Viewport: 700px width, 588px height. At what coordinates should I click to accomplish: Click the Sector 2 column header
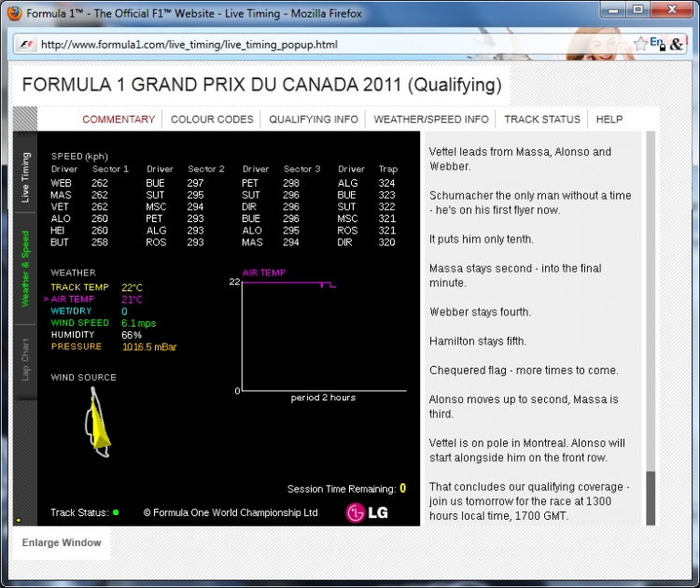(206, 169)
